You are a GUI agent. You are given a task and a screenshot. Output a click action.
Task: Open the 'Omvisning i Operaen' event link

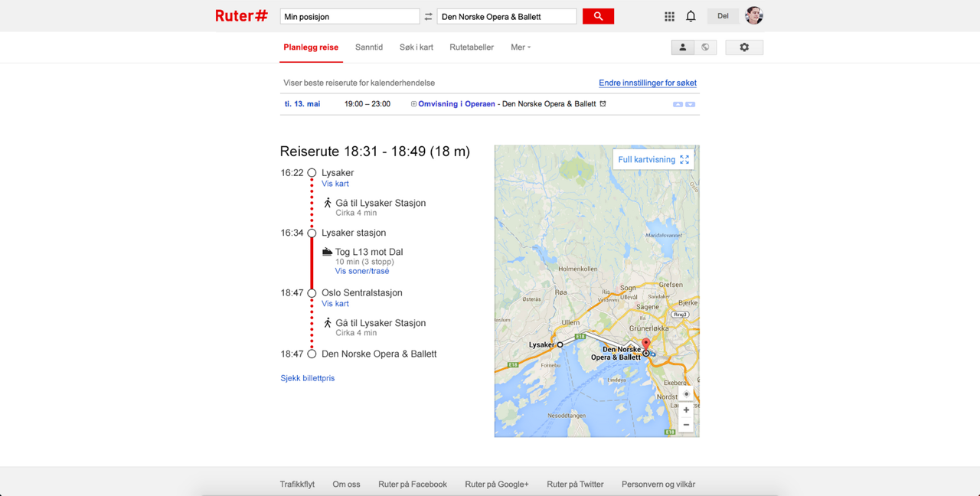456,104
